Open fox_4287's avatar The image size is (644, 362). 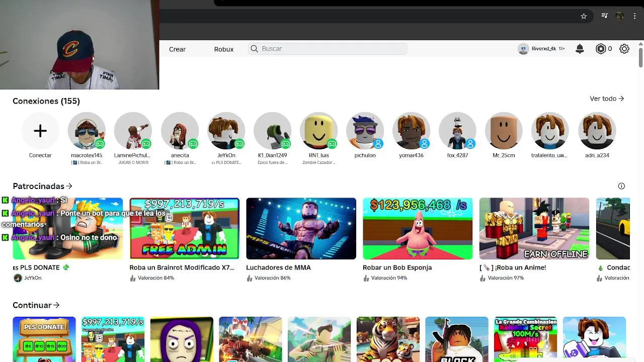tap(457, 131)
